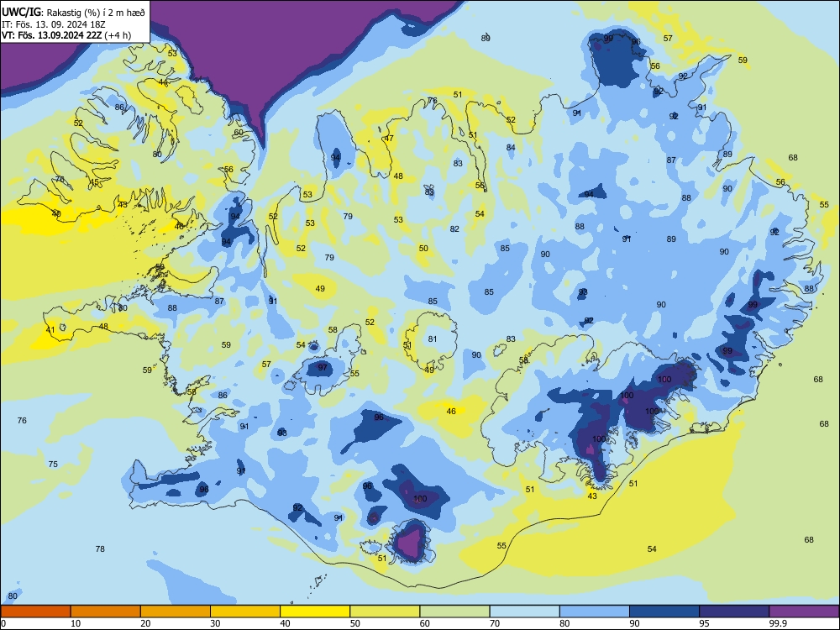Click the indigo 95–99.9 legend swatch
This screenshot has height=630, width=840.
click(x=734, y=612)
